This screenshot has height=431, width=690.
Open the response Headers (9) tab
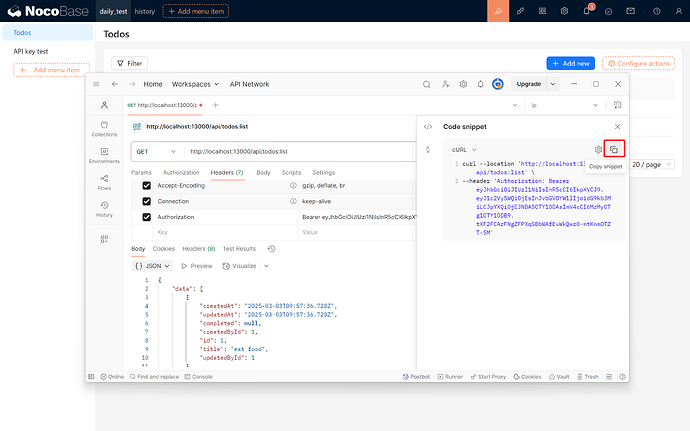198,249
